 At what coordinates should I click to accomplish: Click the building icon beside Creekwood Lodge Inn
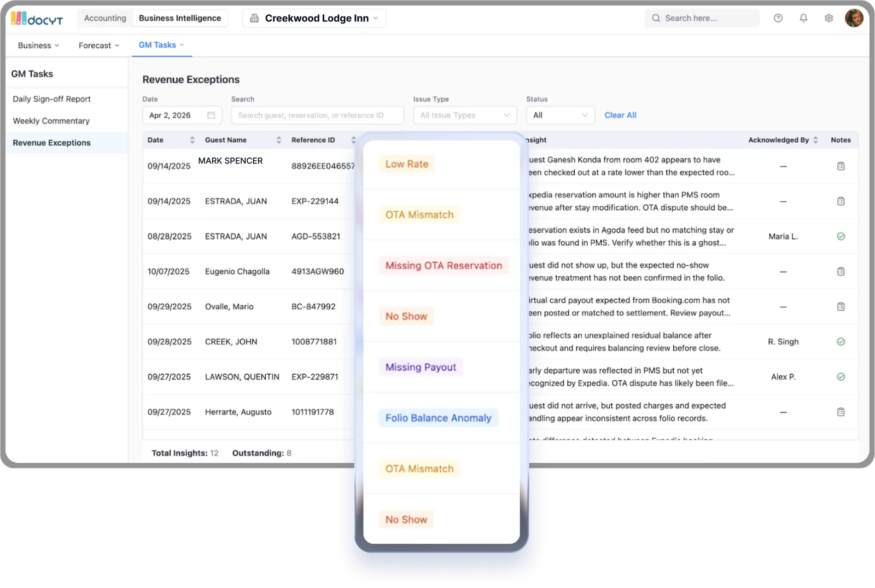point(254,18)
